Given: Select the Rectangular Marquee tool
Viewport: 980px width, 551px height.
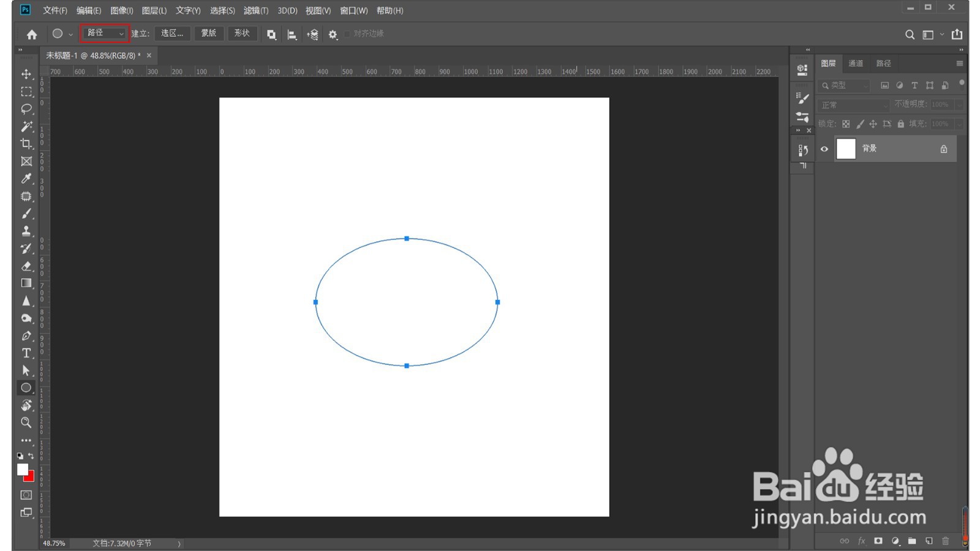Looking at the screenshot, I should tap(26, 92).
